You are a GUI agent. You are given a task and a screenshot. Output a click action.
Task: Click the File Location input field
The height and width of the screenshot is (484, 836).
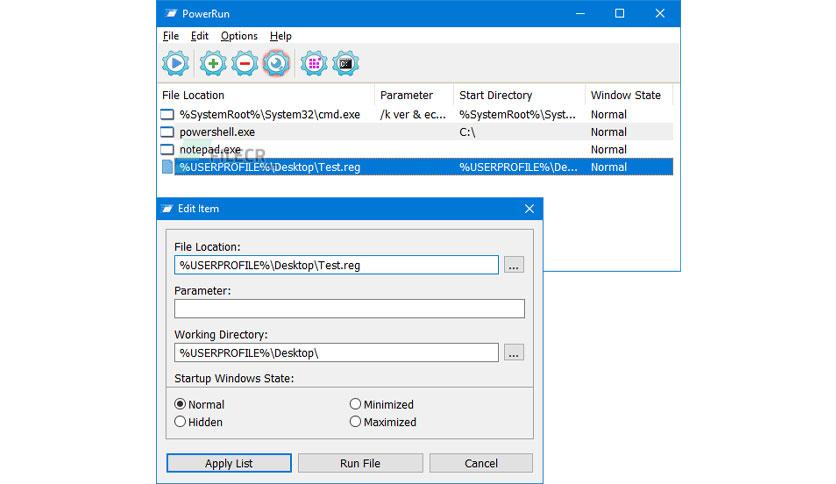336,265
